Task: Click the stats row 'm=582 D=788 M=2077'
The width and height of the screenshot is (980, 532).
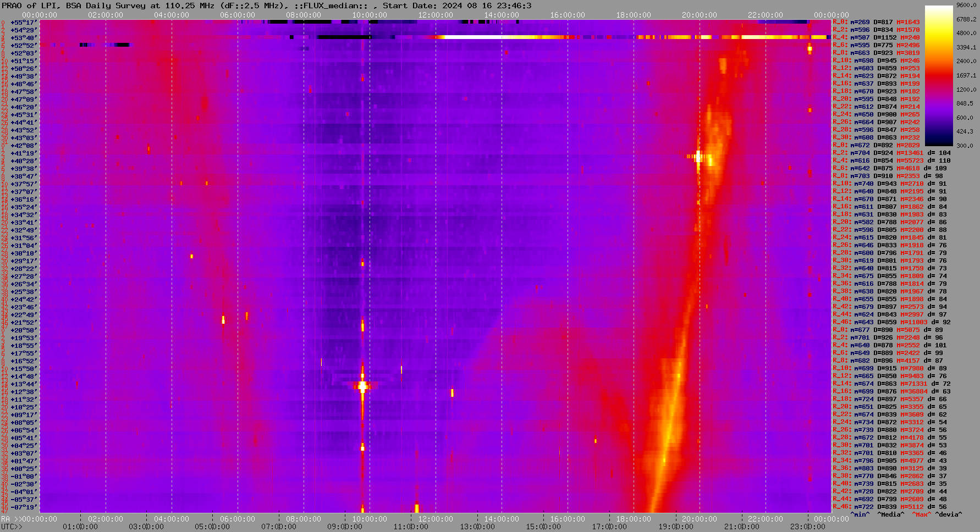Action: [890, 222]
